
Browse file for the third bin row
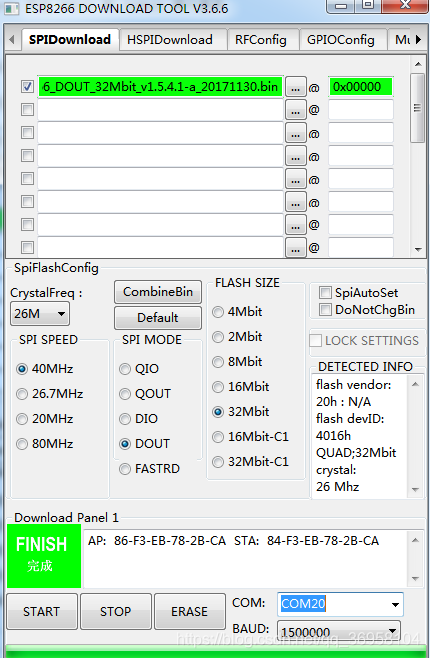(295, 133)
